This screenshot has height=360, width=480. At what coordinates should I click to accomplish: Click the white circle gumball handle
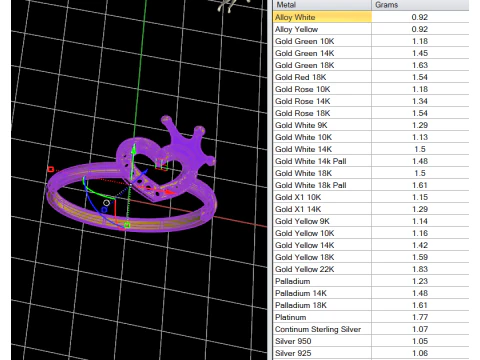coord(106,202)
